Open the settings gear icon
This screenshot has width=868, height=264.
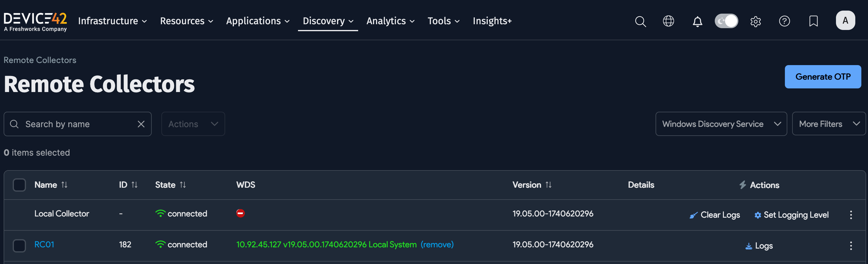756,21
